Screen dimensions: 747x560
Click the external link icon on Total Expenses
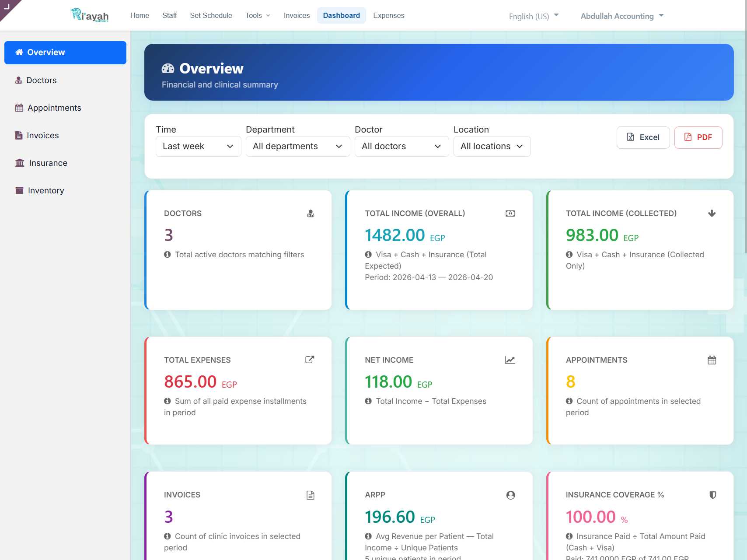click(310, 360)
